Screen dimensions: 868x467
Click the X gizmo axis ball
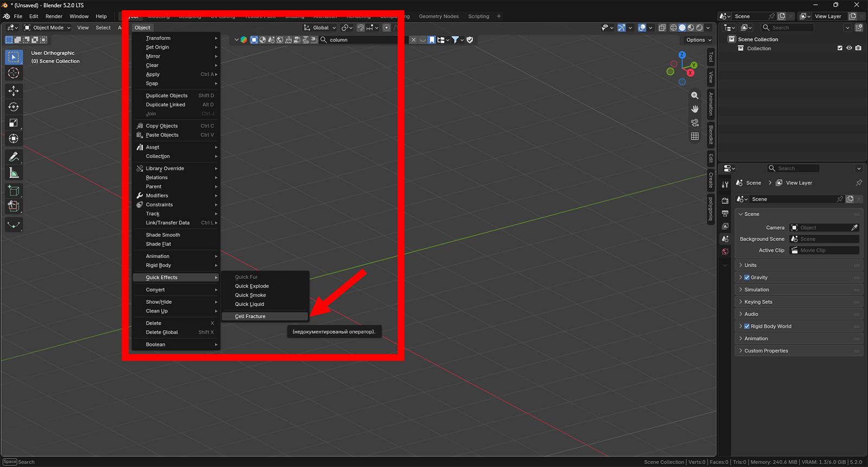pyautogui.click(x=691, y=73)
